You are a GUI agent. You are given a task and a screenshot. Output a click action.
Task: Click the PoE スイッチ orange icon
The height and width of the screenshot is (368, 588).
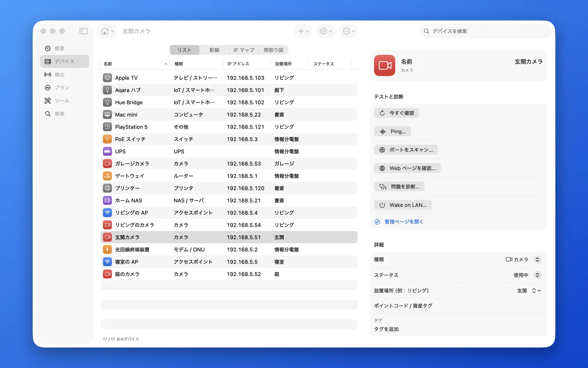click(x=107, y=139)
